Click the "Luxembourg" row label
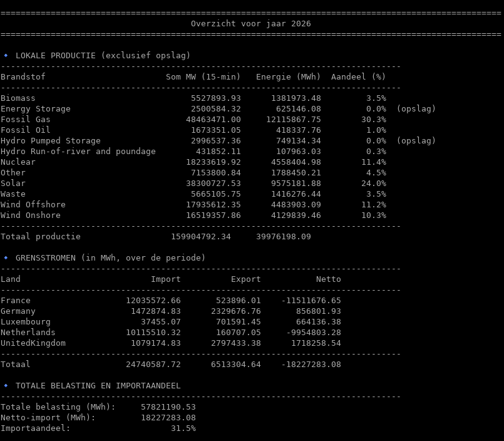This screenshot has width=504, height=441. pyautogui.click(x=26, y=321)
